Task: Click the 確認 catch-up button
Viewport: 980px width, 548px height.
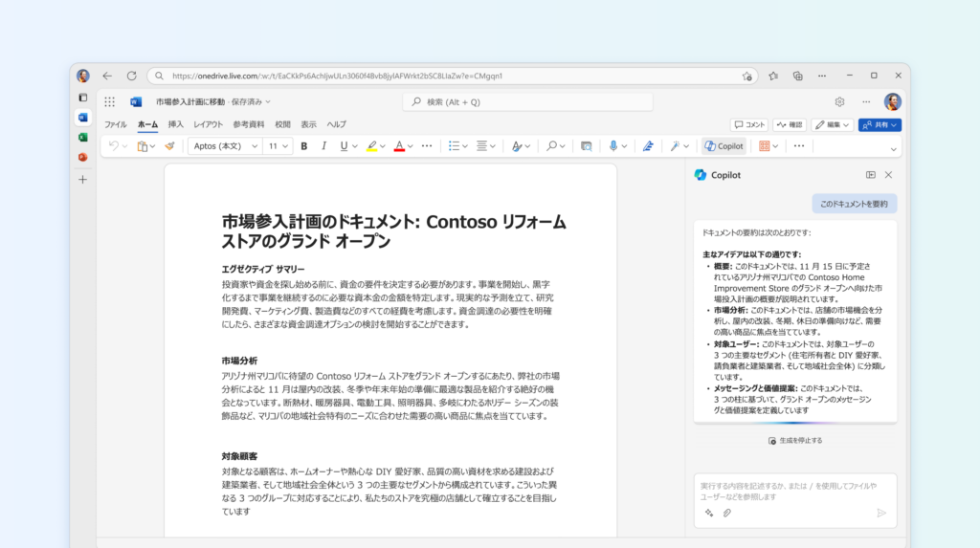Action: tap(790, 125)
